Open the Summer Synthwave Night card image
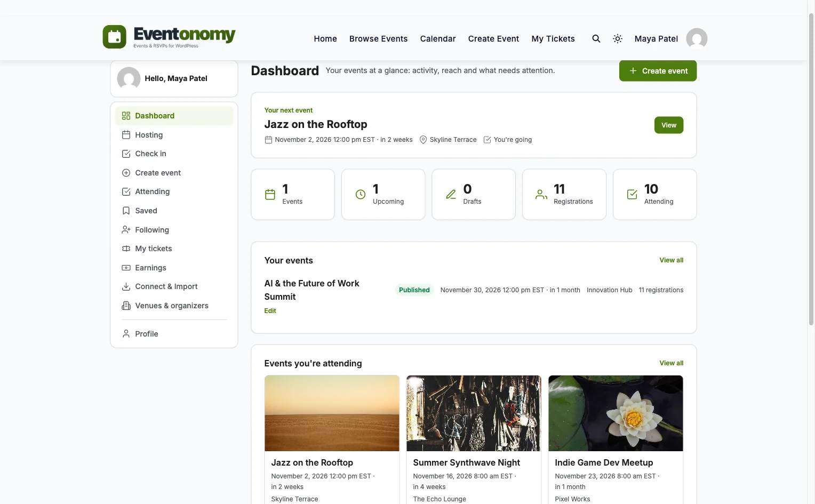Image resolution: width=815 pixels, height=504 pixels. pyautogui.click(x=474, y=413)
